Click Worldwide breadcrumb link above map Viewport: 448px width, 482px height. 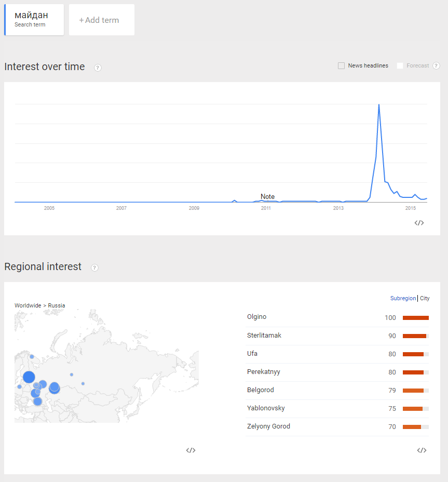point(28,305)
